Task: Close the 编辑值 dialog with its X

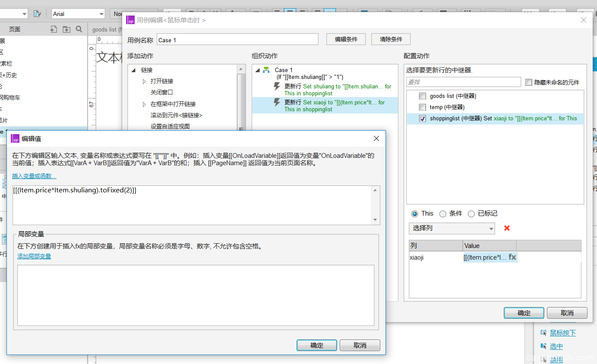Action: [x=376, y=138]
